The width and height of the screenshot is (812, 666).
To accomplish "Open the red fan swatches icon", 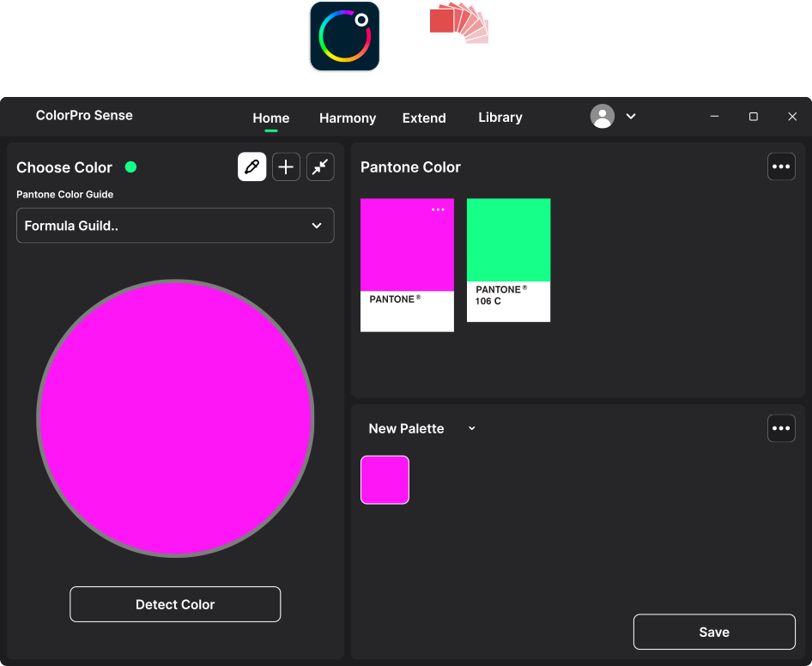I will pyautogui.click(x=459, y=23).
